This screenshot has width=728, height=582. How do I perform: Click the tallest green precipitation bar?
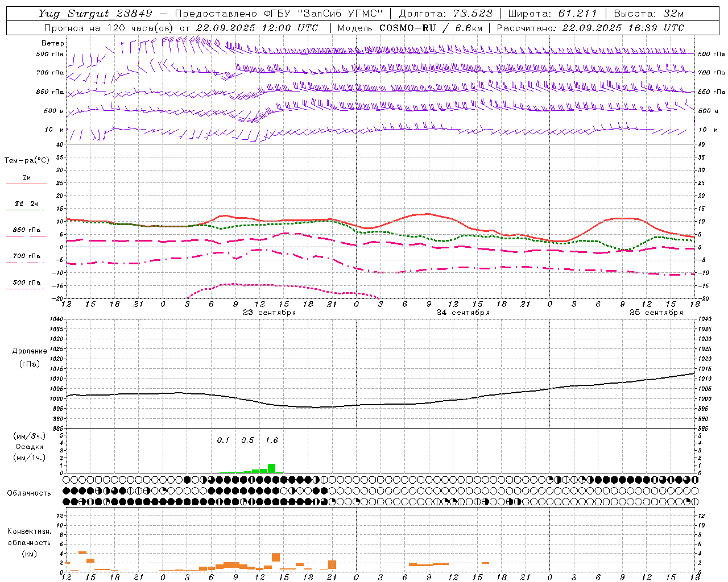click(271, 468)
